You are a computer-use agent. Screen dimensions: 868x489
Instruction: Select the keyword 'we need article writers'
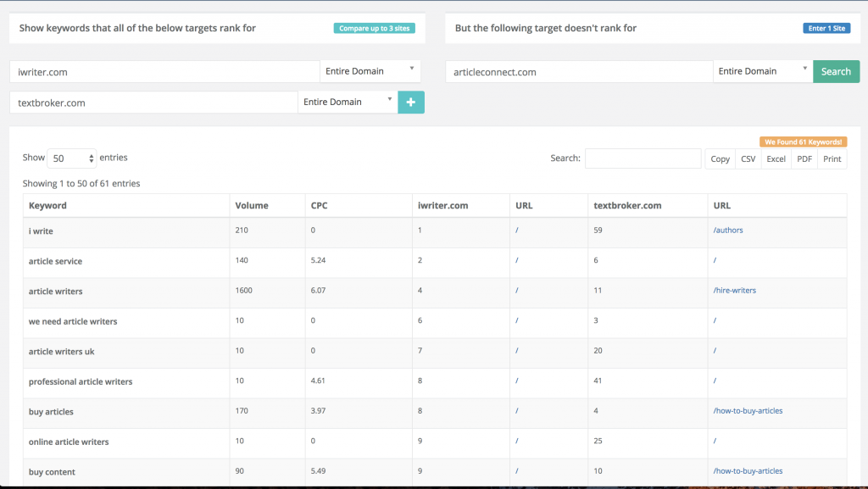tap(73, 321)
